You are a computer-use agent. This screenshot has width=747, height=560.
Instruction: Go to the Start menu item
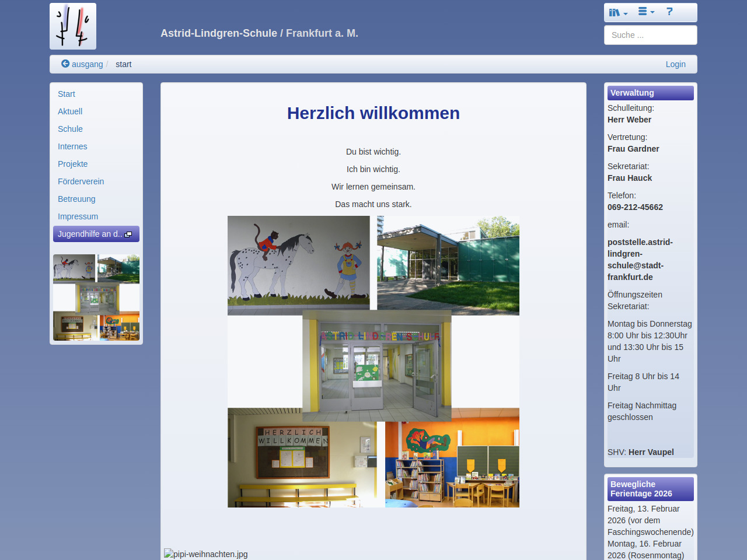point(67,94)
